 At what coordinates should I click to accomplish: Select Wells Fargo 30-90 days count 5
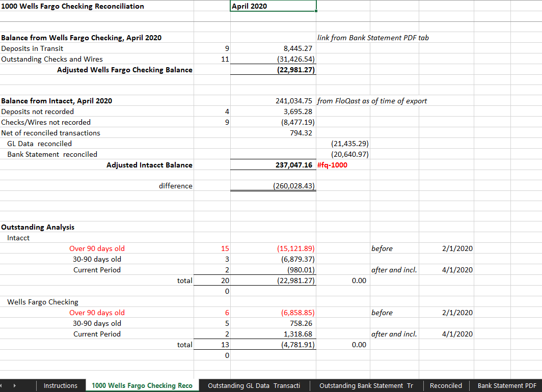click(227, 323)
